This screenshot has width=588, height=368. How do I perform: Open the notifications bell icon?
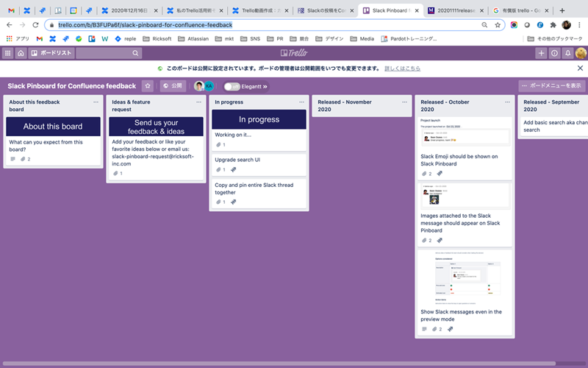[x=567, y=53]
